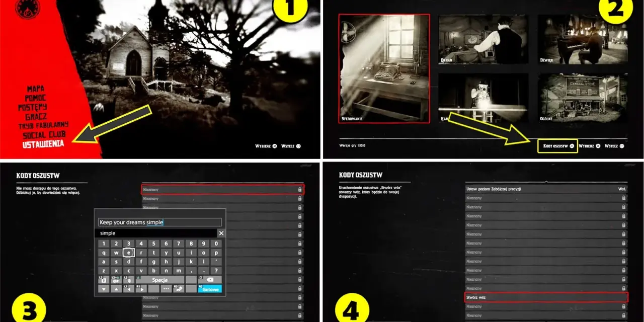Click the Kody oszustw button in settings
Image resolution: width=644 pixels, height=322 pixels.
(x=557, y=146)
